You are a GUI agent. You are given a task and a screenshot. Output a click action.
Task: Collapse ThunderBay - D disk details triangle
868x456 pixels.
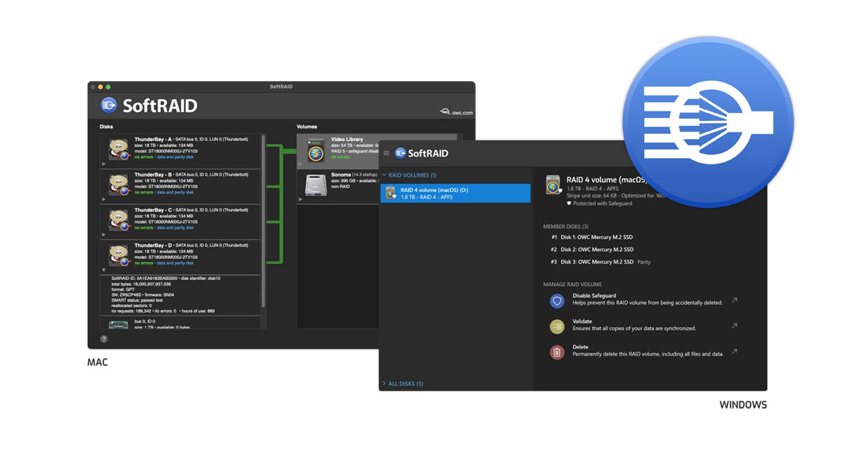[104, 270]
